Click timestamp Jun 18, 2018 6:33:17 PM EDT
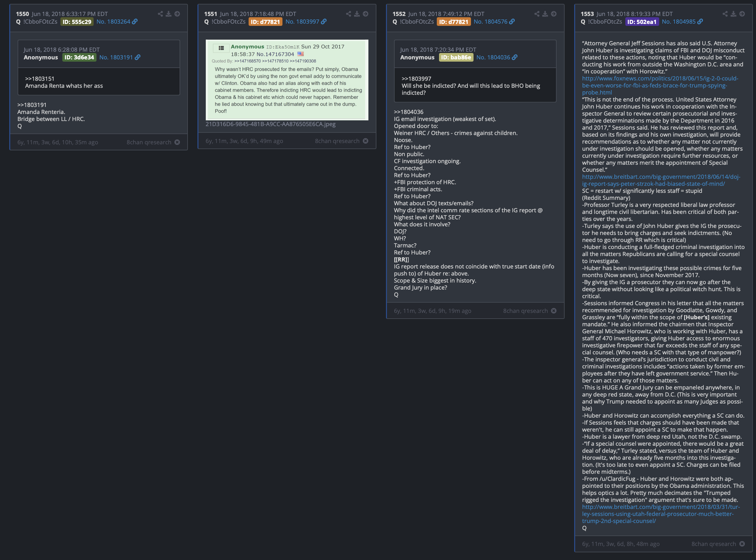The height and width of the screenshot is (560, 756). tap(70, 14)
